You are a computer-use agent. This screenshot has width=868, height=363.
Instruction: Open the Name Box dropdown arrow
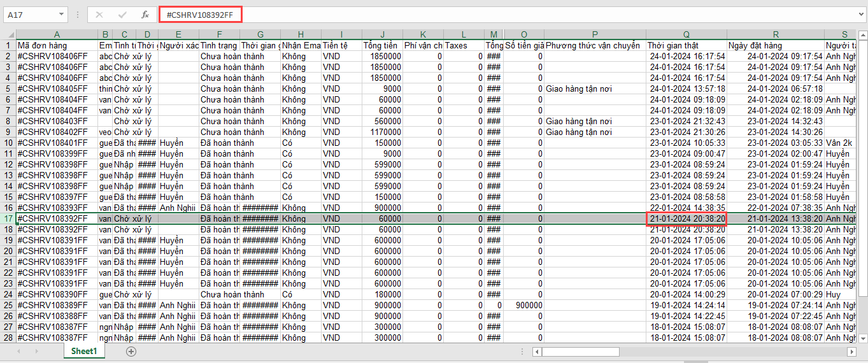(x=61, y=15)
